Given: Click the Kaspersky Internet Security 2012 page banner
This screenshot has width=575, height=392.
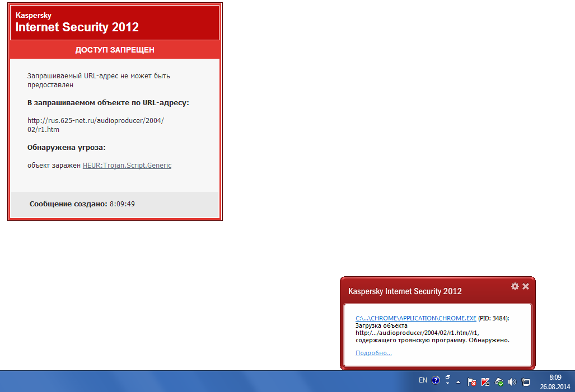Looking at the screenshot, I should coord(115,23).
